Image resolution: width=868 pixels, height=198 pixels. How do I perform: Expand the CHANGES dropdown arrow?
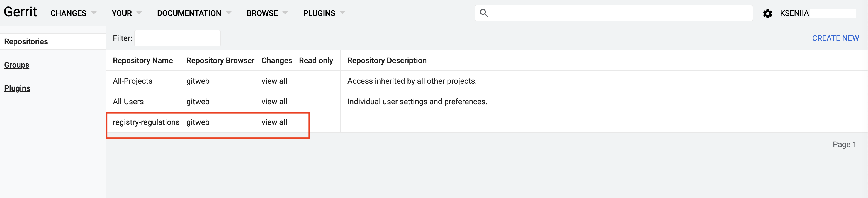pyautogui.click(x=94, y=13)
